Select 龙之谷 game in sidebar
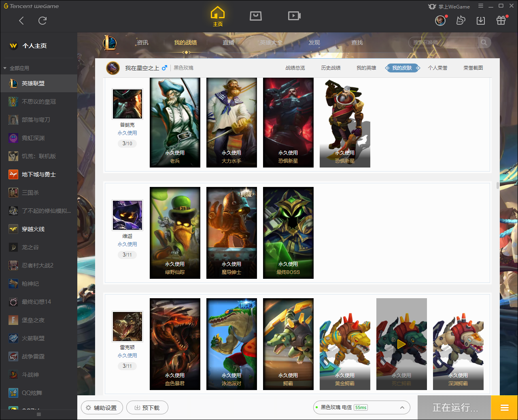This screenshot has height=420, width=518. (x=38, y=247)
